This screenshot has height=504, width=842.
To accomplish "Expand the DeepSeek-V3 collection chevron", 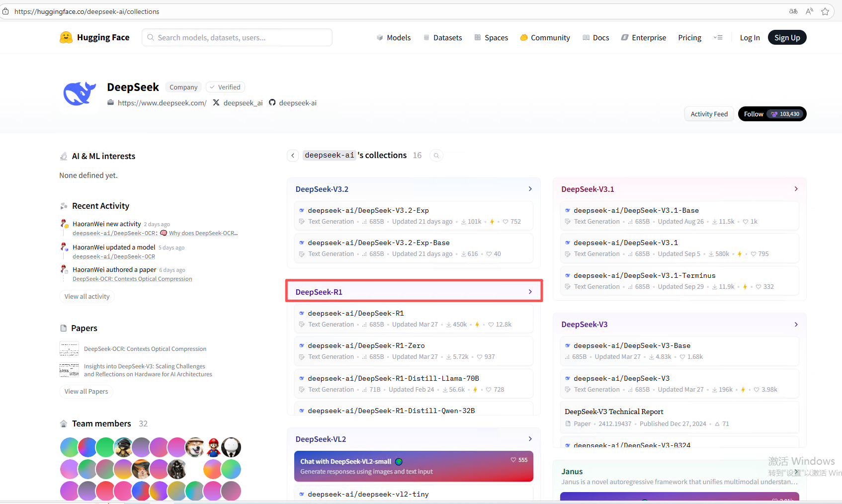I will (796, 325).
